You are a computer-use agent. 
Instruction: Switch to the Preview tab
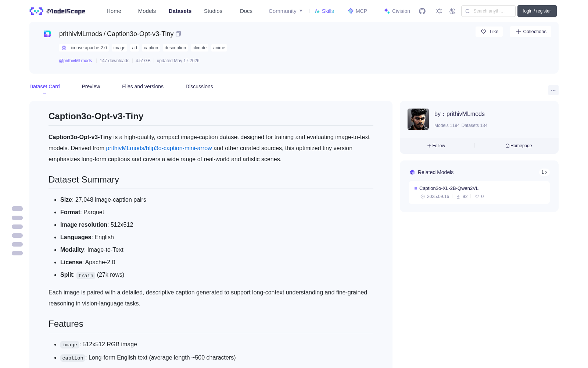tap(91, 86)
